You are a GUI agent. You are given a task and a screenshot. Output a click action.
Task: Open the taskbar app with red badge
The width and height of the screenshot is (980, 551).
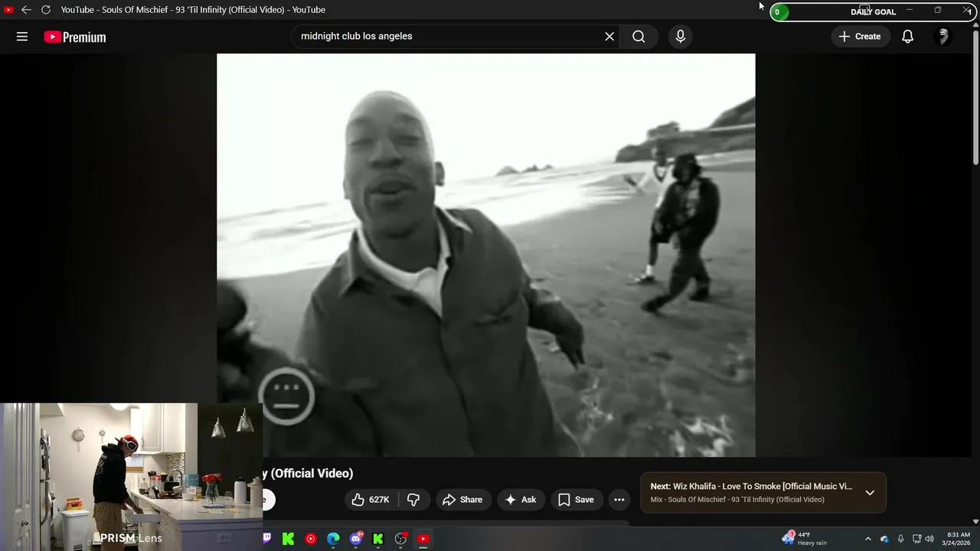click(400, 539)
